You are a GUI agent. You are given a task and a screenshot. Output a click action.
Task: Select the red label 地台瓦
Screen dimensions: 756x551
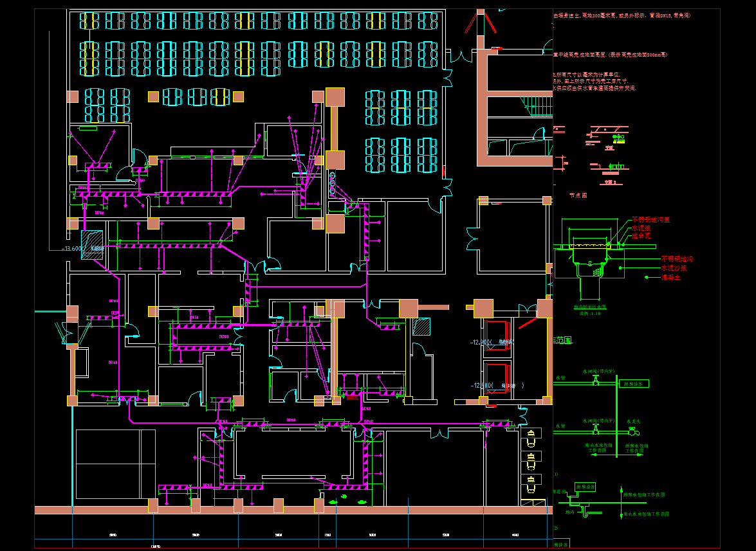point(640,236)
